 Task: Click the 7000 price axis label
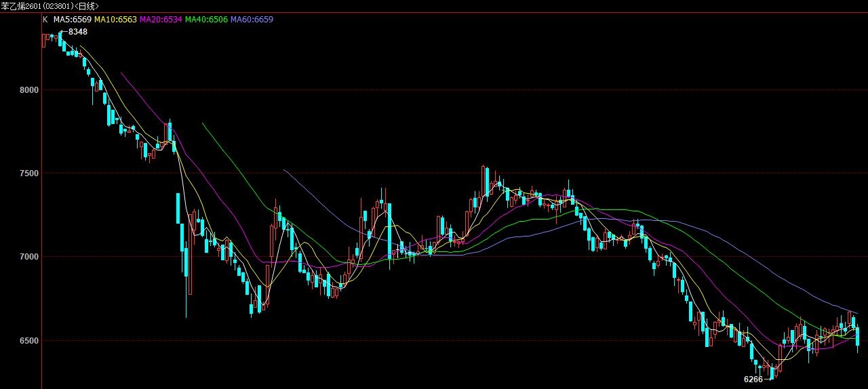click(28, 257)
